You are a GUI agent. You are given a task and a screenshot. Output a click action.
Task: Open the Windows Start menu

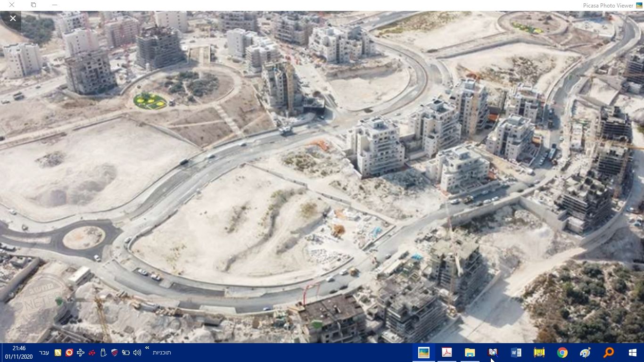(632, 353)
